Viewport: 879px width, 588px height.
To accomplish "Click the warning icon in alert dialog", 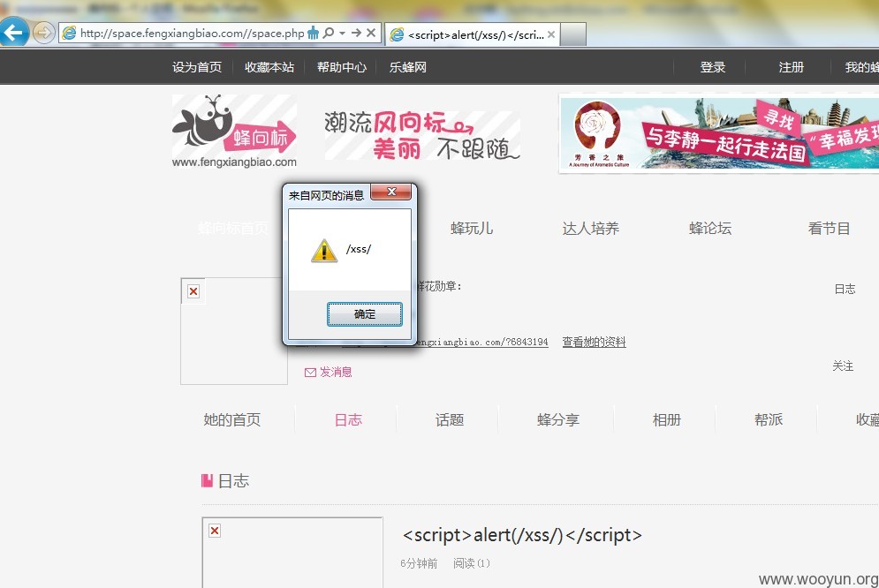I will (x=324, y=251).
